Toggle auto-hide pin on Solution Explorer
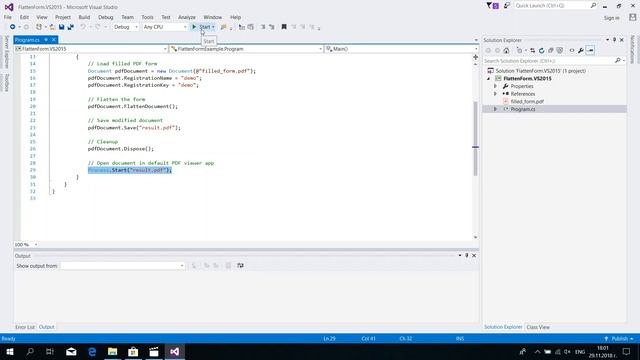Viewport: 640px width, 360px height. [x=614, y=40]
